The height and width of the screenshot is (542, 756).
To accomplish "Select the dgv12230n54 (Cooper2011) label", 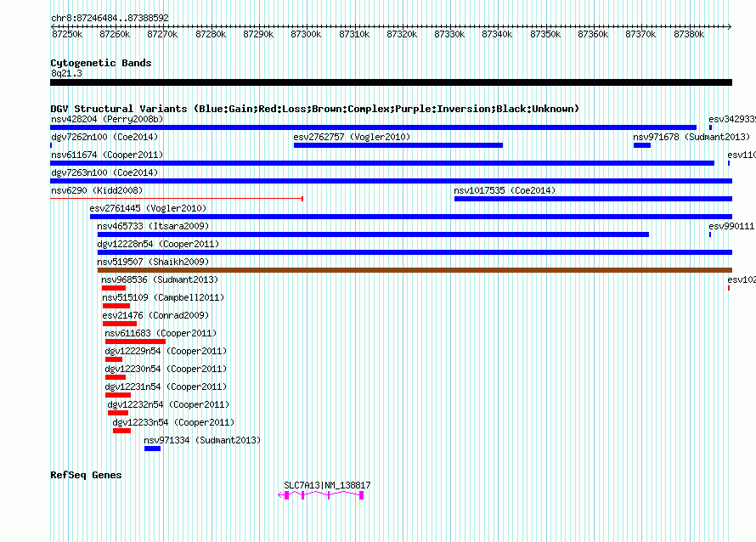I will 166,369.
